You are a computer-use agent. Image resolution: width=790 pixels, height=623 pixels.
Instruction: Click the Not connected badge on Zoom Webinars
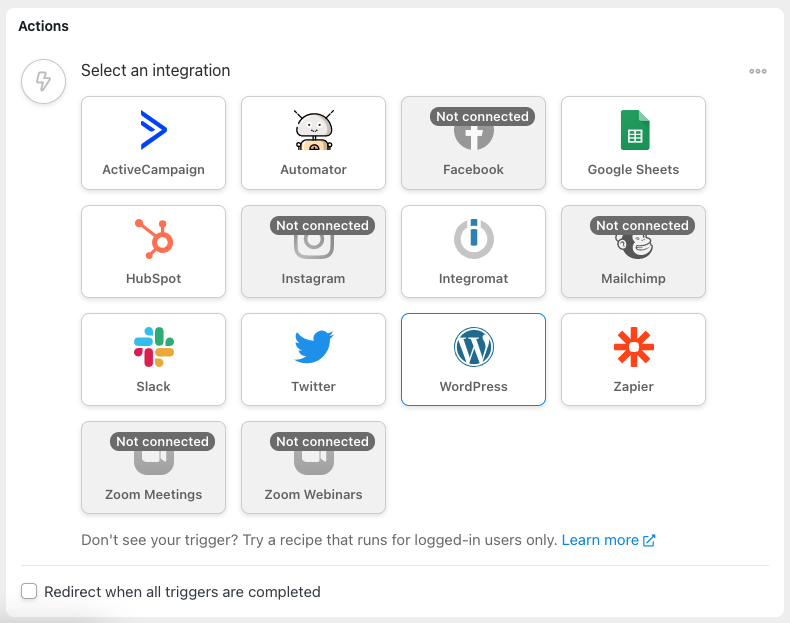[x=322, y=441]
